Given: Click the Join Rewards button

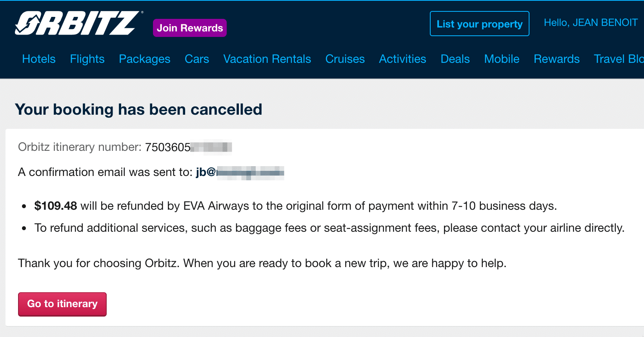Looking at the screenshot, I should (190, 28).
